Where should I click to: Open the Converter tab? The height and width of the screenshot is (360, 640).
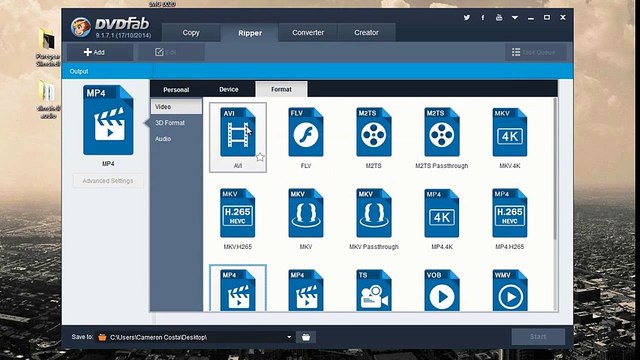[x=308, y=33]
